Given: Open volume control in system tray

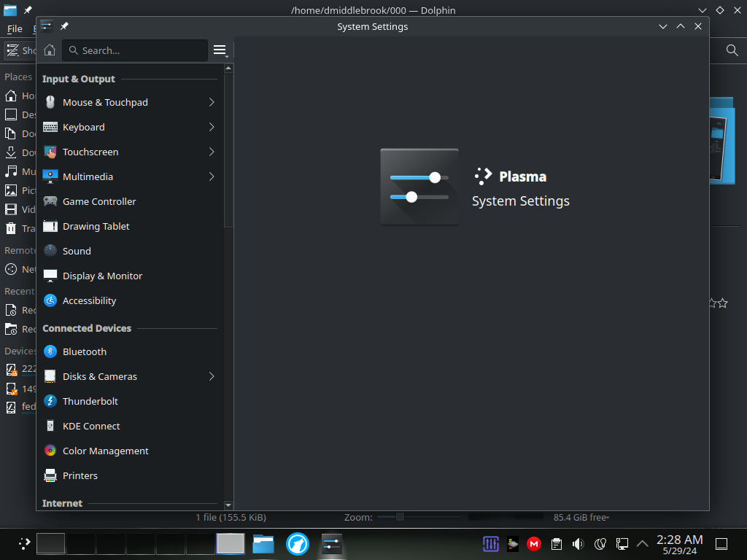Looking at the screenshot, I should [x=578, y=544].
